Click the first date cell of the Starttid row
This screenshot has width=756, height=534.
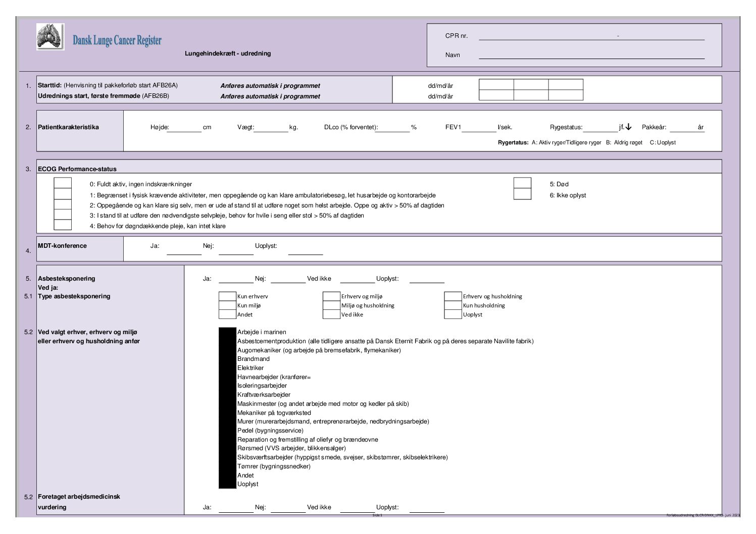pos(496,85)
